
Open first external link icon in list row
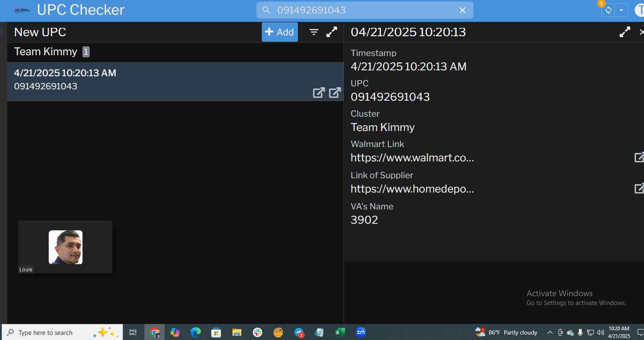coord(319,93)
